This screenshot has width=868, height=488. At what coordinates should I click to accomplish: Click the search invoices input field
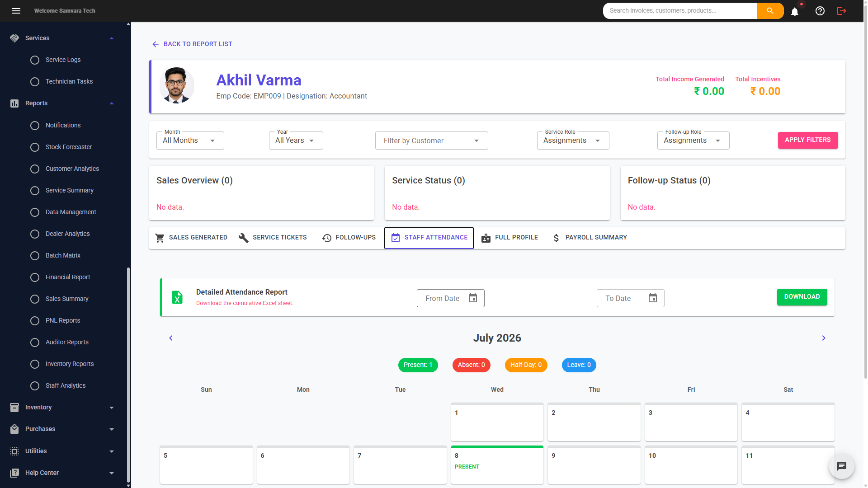coord(680,11)
